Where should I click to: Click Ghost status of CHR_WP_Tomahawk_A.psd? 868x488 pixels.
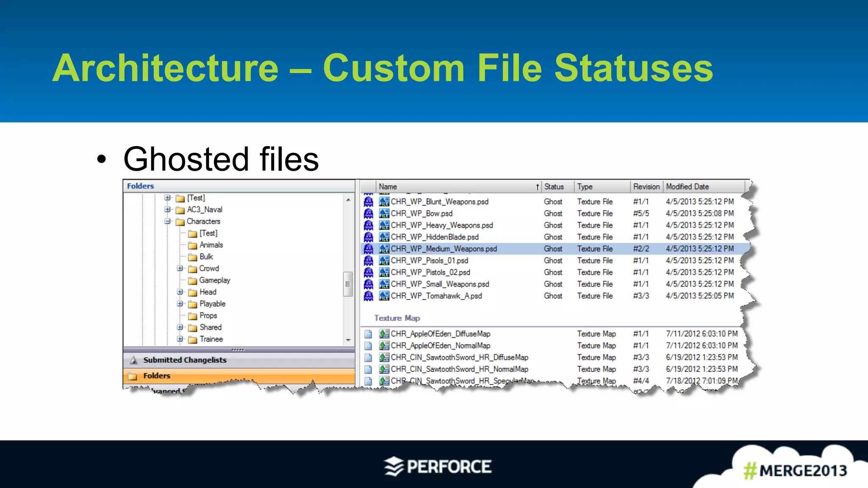(x=553, y=296)
